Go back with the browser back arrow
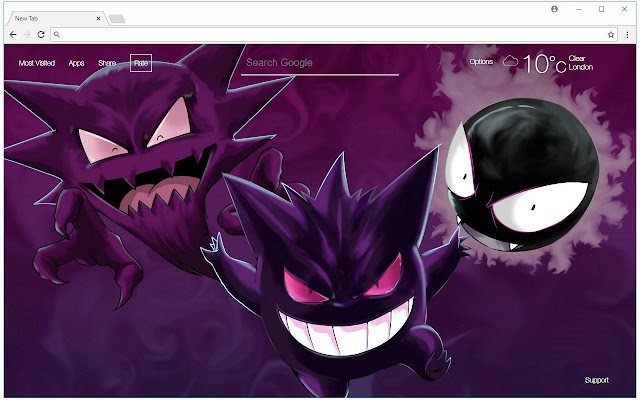640x400 pixels. [13, 35]
